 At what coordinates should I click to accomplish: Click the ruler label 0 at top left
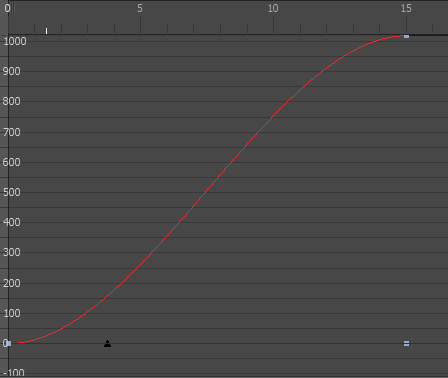coord(7,8)
